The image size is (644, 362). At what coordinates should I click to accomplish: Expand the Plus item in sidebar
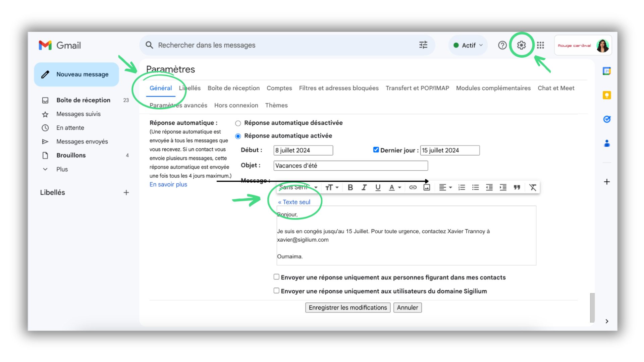[62, 169]
